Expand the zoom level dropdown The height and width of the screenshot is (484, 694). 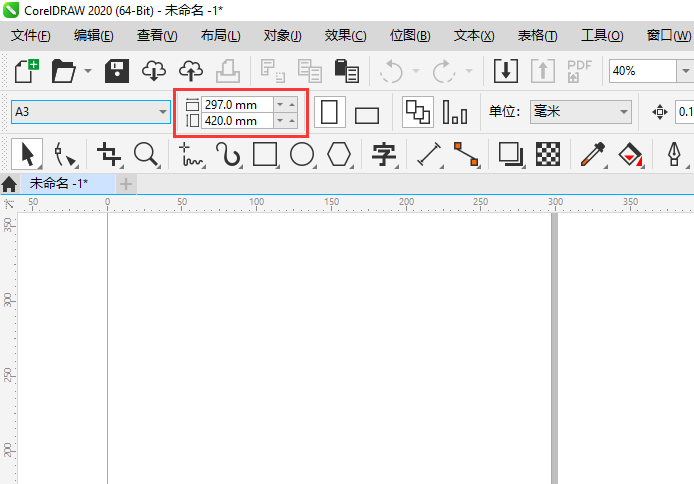(x=685, y=71)
